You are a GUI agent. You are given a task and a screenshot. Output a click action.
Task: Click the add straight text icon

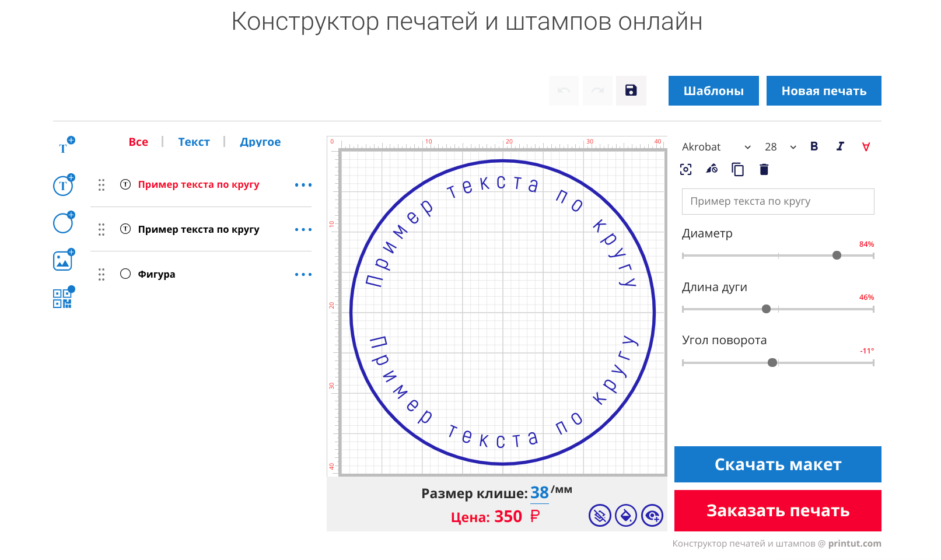coord(64,147)
